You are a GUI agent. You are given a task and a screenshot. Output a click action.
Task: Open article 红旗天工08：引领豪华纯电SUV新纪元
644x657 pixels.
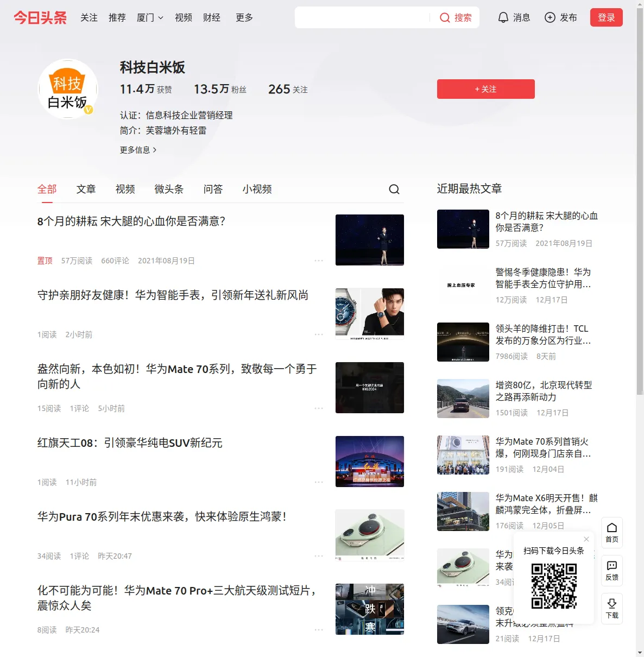[130, 443]
